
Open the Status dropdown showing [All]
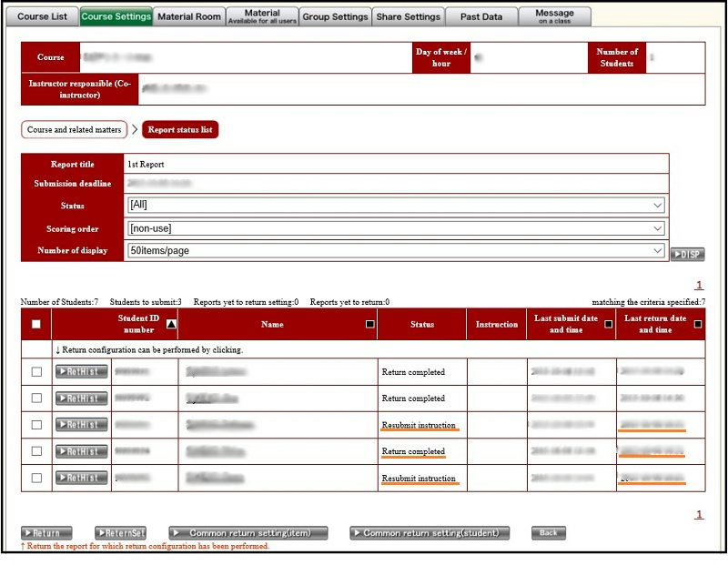(396, 206)
